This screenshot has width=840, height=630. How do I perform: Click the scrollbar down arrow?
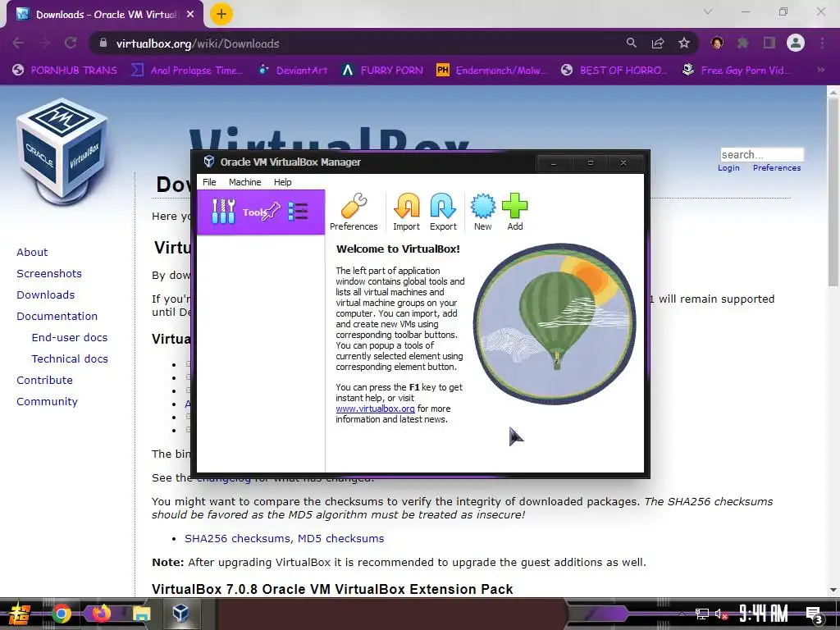pyautogui.click(x=833, y=590)
